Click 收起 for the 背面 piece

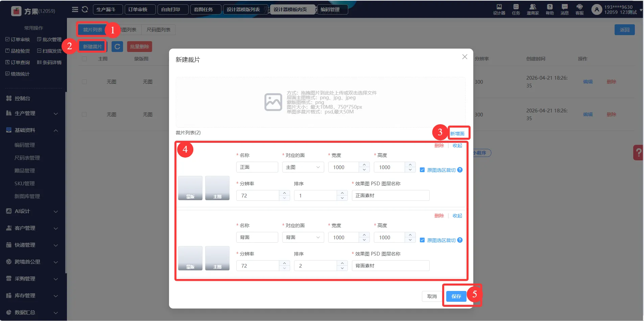(457, 216)
